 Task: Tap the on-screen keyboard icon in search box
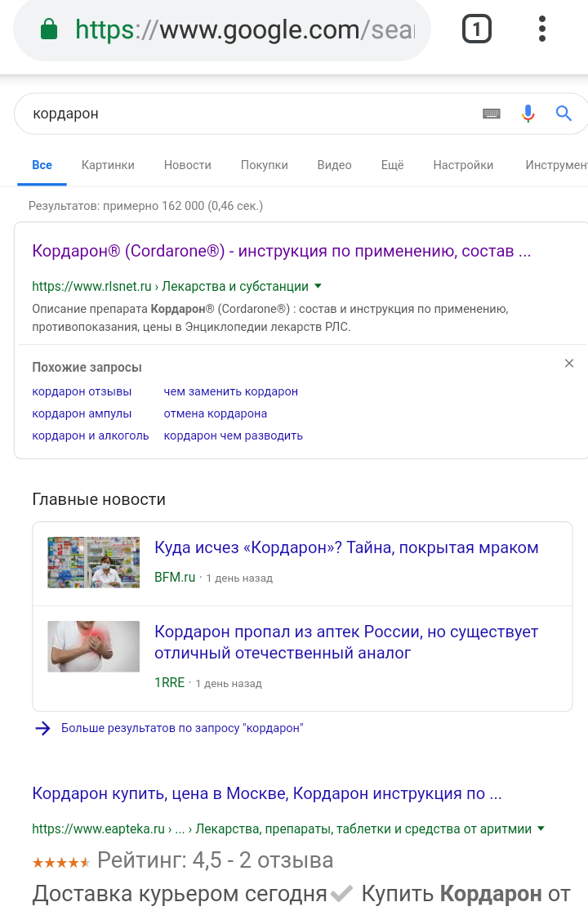(x=492, y=114)
